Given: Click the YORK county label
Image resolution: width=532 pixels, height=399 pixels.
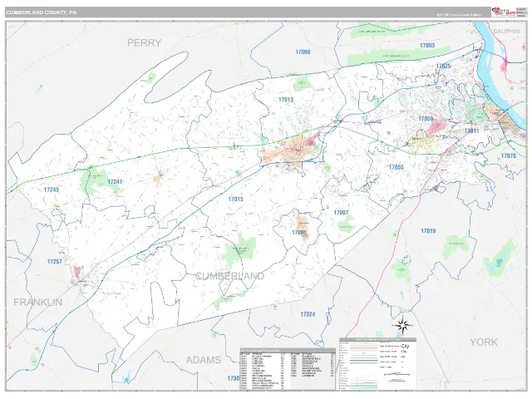Looking at the screenshot, I should (x=484, y=342).
